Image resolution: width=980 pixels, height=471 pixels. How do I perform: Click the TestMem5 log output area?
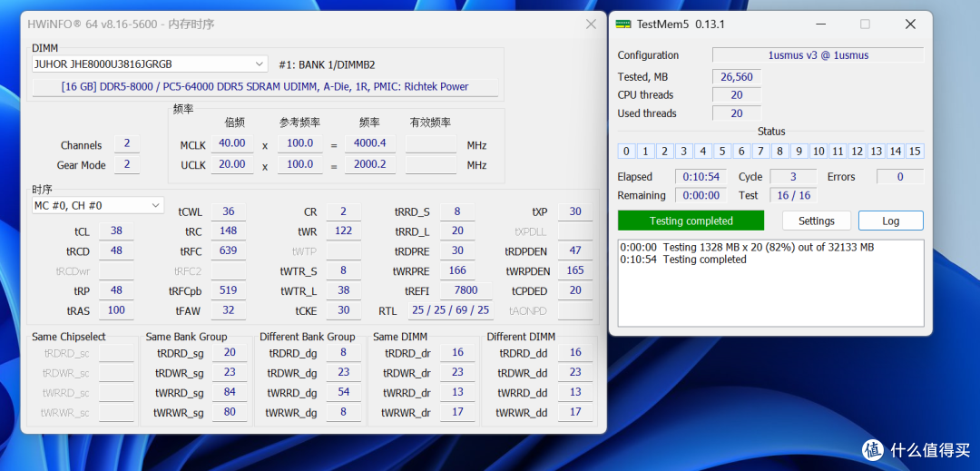[770, 283]
